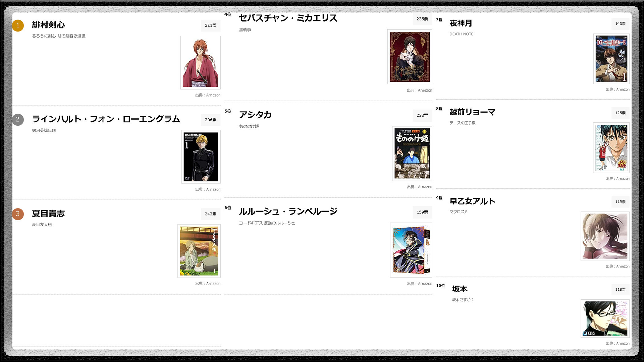Select the 銀河英雄伝説 series text
This screenshot has height=362, width=644.
[x=44, y=130]
